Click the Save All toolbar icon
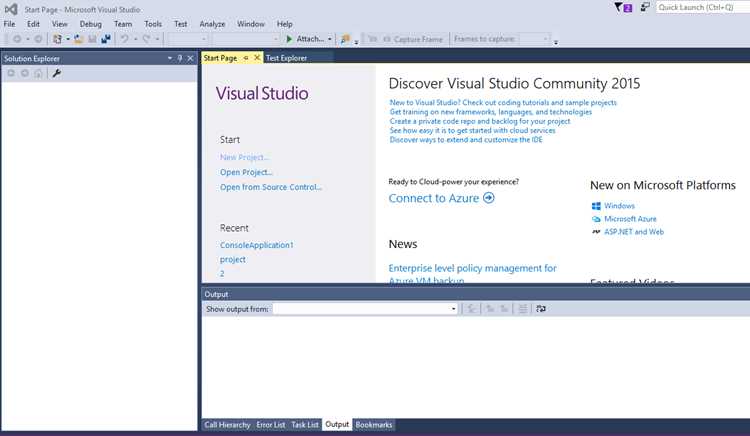Image resolution: width=750 pixels, height=436 pixels. pyautogui.click(x=106, y=39)
